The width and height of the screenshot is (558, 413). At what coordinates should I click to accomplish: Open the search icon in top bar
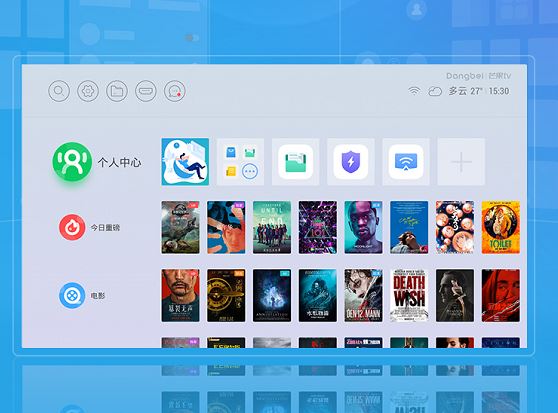click(59, 91)
